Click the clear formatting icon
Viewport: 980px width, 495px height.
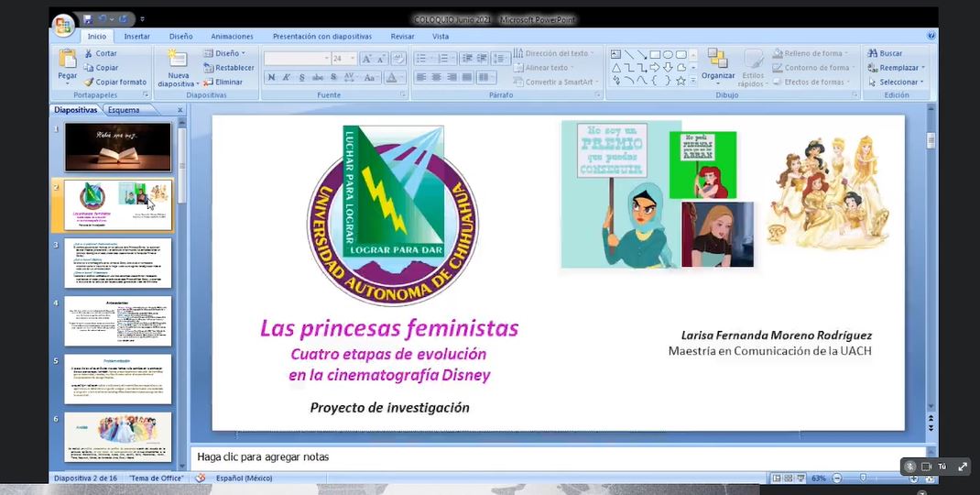coord(397,59)
